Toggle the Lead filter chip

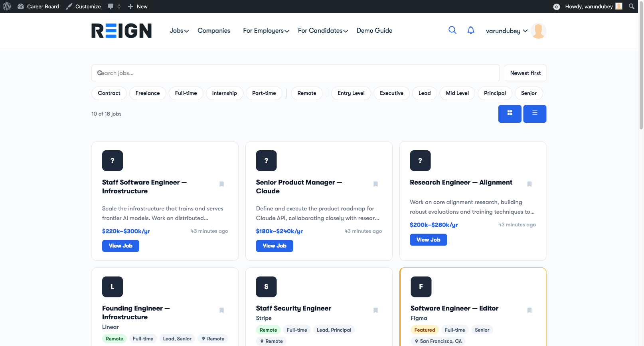pyautogui.click(x=425, y=93)
